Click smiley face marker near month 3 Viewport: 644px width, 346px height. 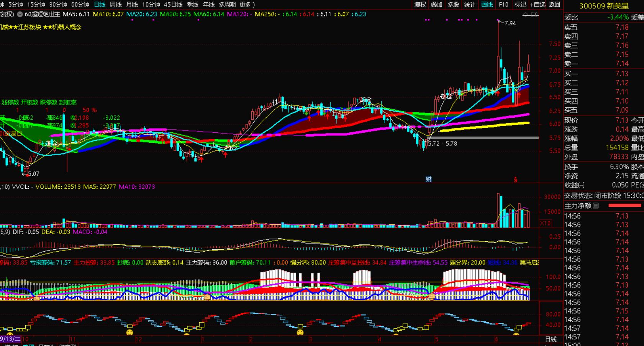[x=300, y=332]
